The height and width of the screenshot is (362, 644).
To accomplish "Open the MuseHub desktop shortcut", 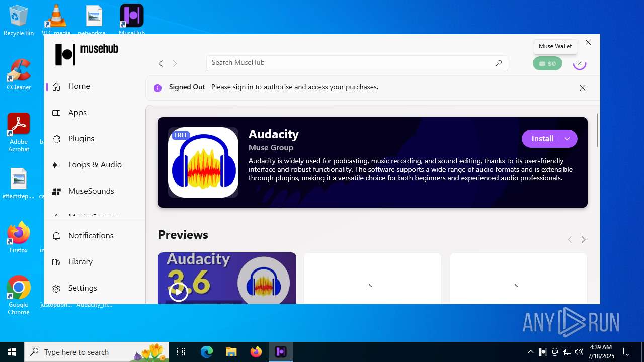I will pyautogui.click(x=132, y=20).
